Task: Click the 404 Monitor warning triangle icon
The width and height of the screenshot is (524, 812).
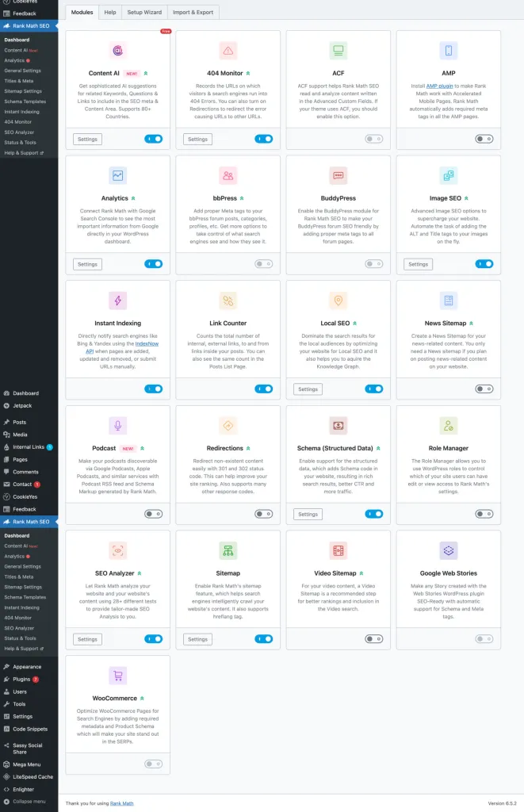Action: [x=228, y=50]
